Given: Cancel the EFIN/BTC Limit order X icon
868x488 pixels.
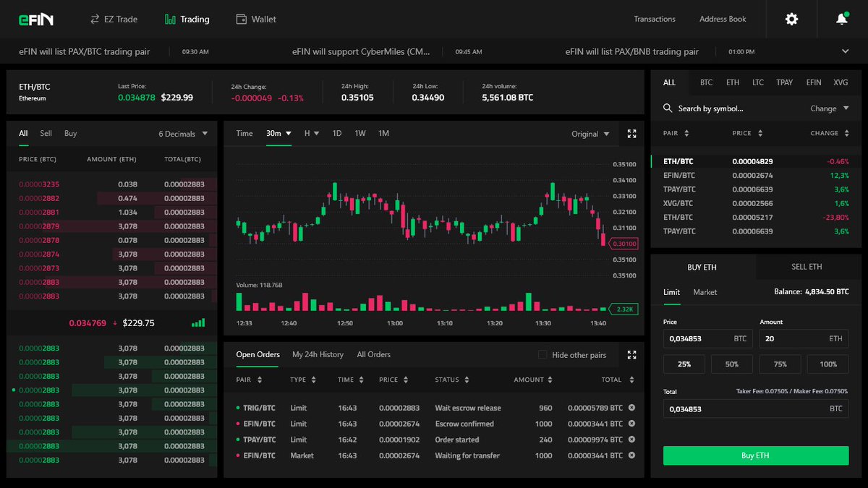Looking at the screenshot, I should tap(631, 424).
